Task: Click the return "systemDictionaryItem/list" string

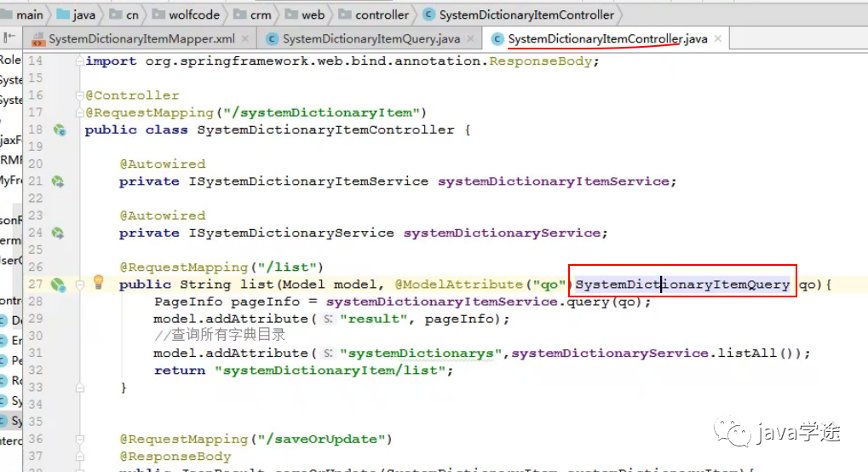Action: 330,371
